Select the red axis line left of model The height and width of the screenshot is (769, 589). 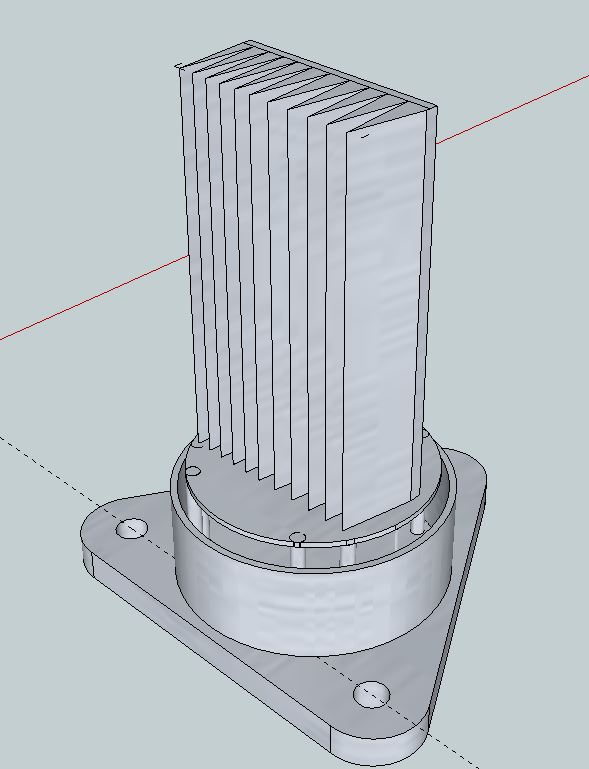(x=94, y=297)
